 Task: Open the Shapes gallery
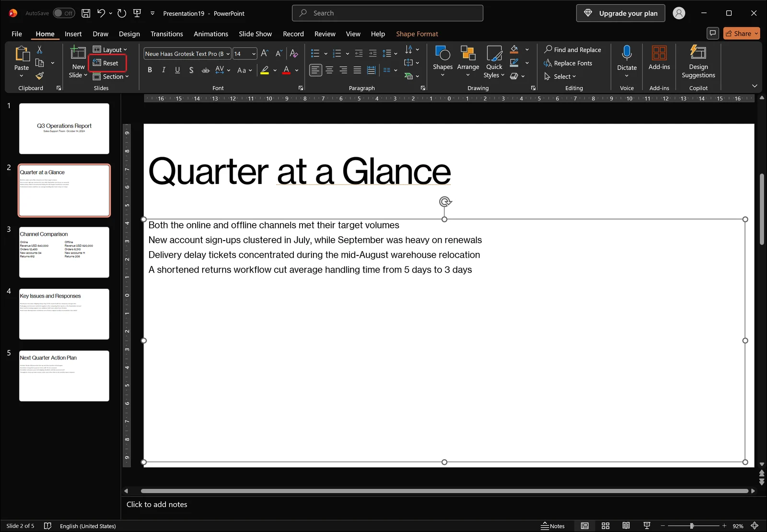tap(442, 61)
